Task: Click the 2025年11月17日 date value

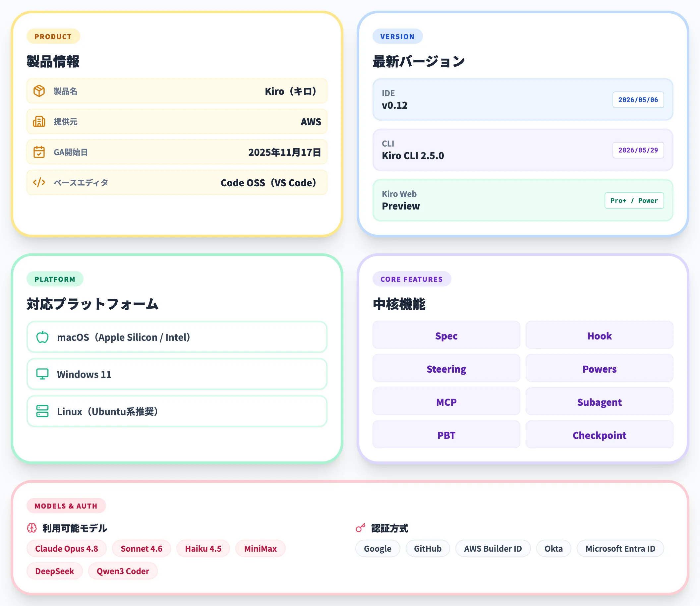Action: pos(285,152)
